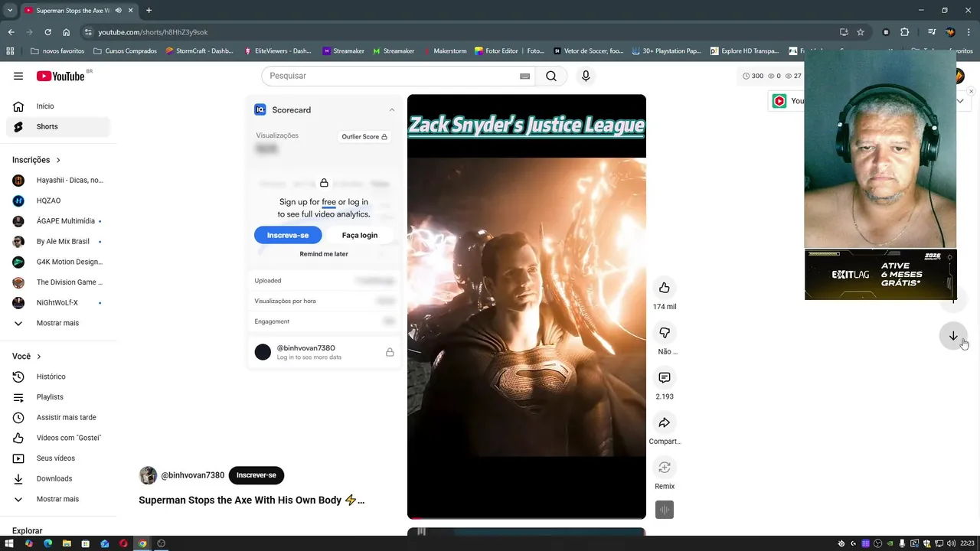Dislike the Superman short
Screen dimensions: 980x551
tap(665, 333)
